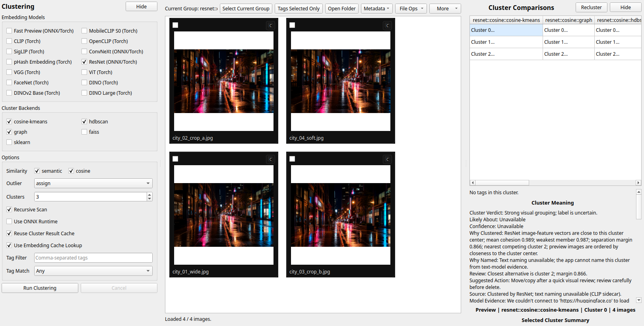This screenshot has width=644, height=326.
Task: Tick the selection box on city_03_crop_b.jpg
Action: click(x=292, y=159)
